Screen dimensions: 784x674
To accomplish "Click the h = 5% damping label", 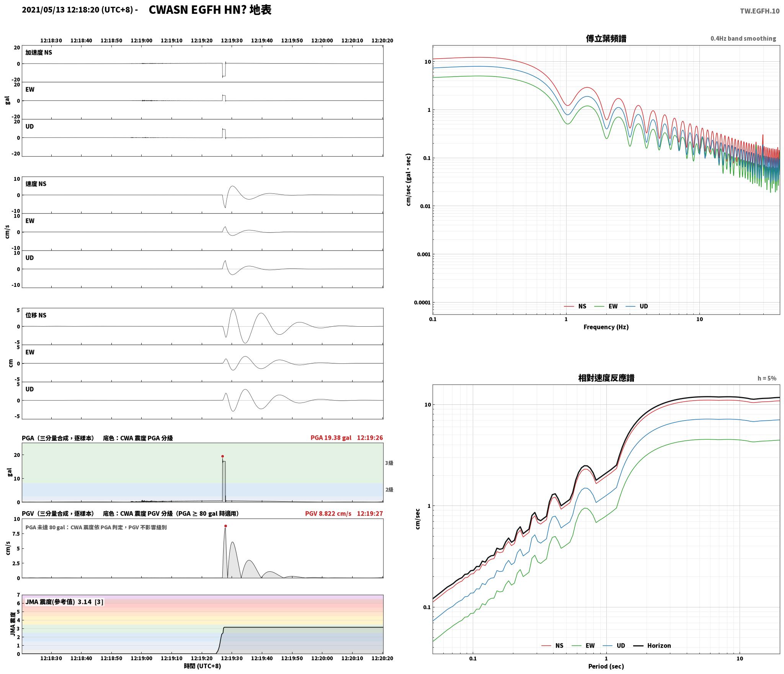I will click(x=767, y=378).
